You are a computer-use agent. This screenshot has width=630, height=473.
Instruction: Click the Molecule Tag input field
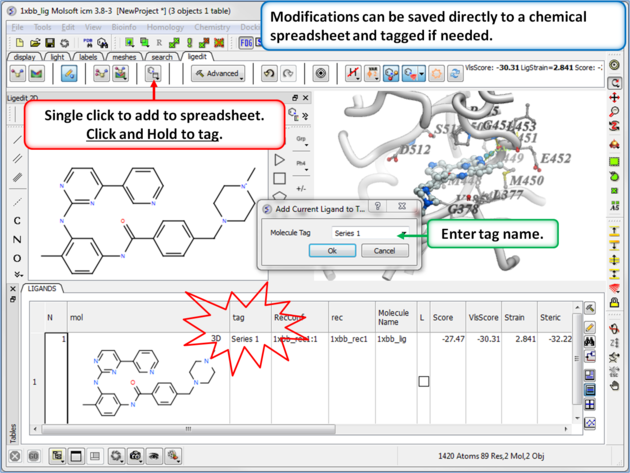(x=364, y=233)
